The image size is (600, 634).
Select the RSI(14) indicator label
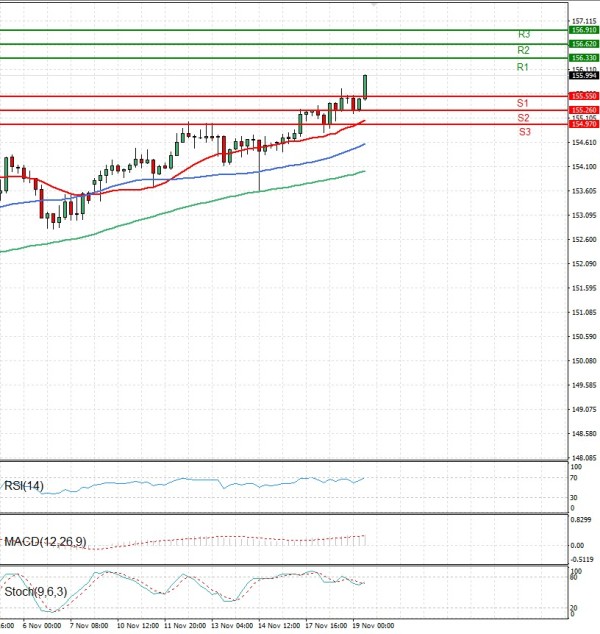25,485
